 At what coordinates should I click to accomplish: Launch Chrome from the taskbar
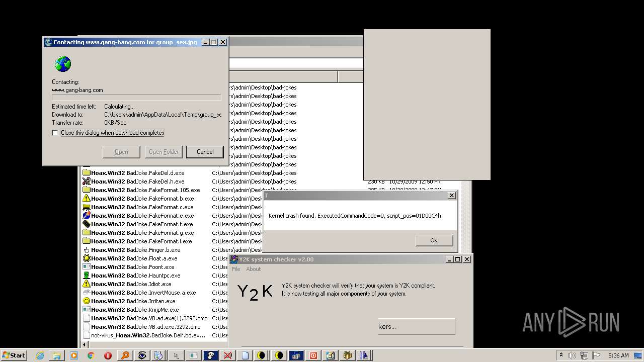91,355
